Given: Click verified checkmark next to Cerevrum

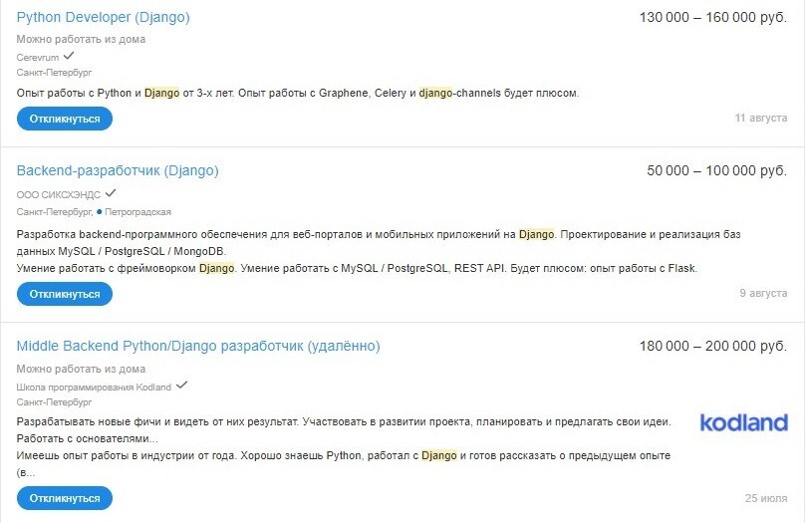Looking at the screenshot, I should pyautogui.click(x=69, y=56).
